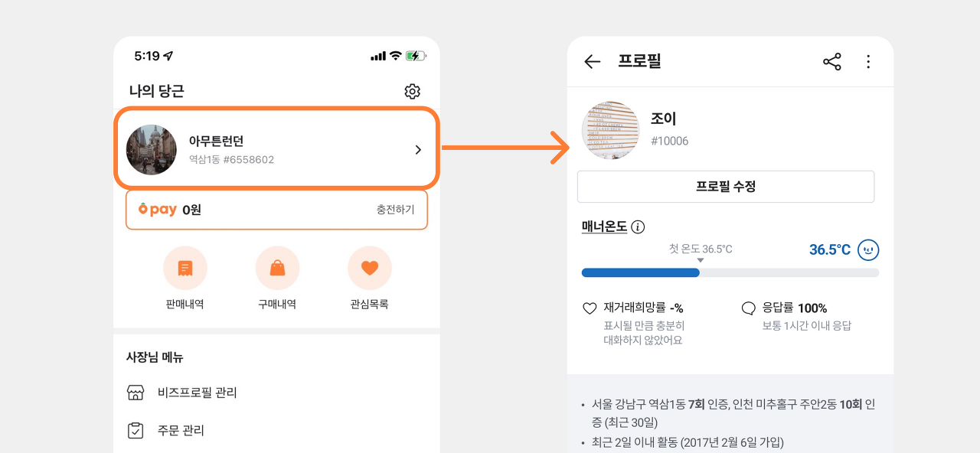
Task: Click the 관심목록 label
Action: (x=370, y=304)
